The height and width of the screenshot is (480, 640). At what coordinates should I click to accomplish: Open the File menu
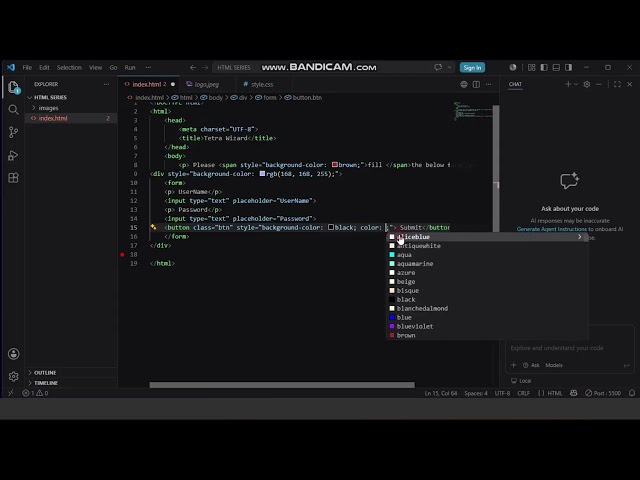click(x=27, y=67)
